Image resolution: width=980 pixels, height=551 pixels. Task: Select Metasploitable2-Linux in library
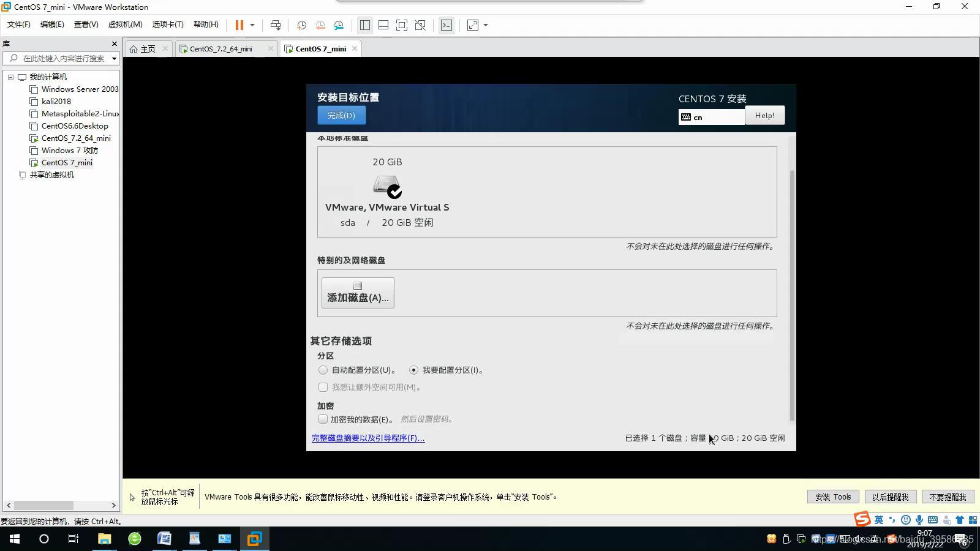point(74,114)
